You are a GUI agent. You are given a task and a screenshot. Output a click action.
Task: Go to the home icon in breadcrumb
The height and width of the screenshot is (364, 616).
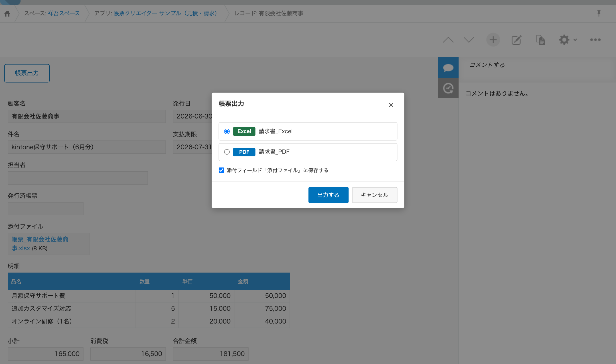coord(7,13)
